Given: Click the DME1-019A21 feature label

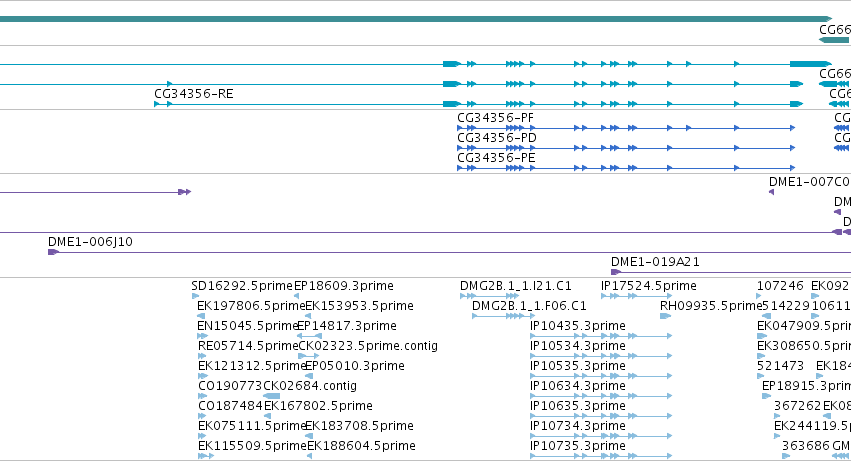Looking at the screenshot, I should point(655,262).
